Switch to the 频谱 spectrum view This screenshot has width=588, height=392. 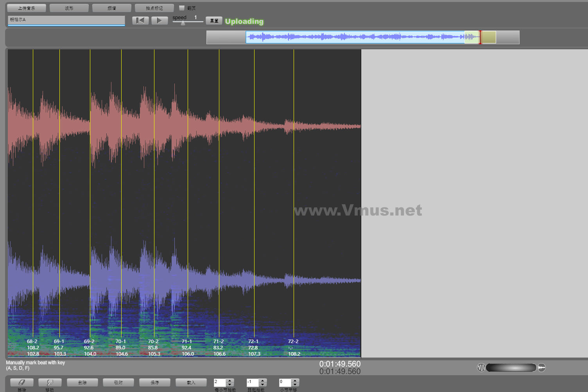tap(112, 8)
